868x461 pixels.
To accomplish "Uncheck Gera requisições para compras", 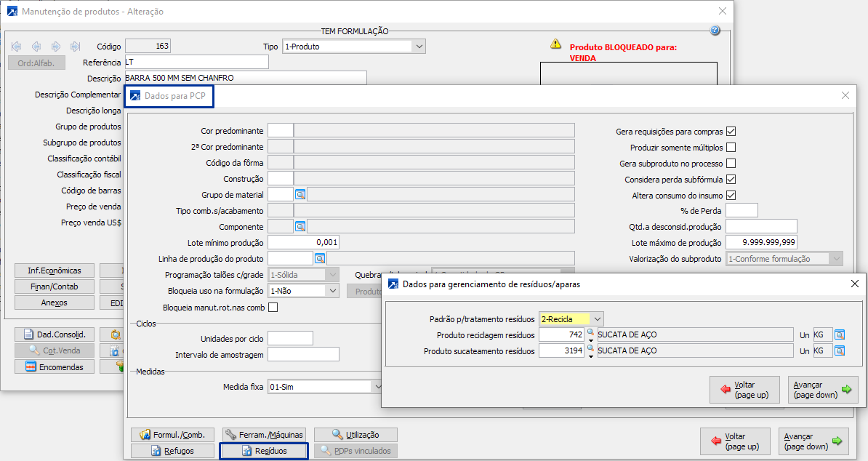I will pyautogui.click(x=731, y=132).
